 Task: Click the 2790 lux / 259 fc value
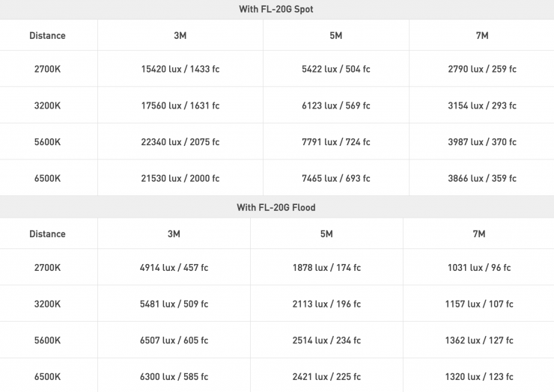click(481, 69)
